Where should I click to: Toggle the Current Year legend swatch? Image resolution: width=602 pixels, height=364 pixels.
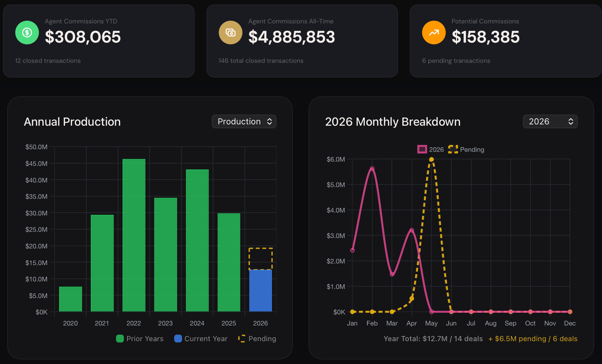point(178,339)
